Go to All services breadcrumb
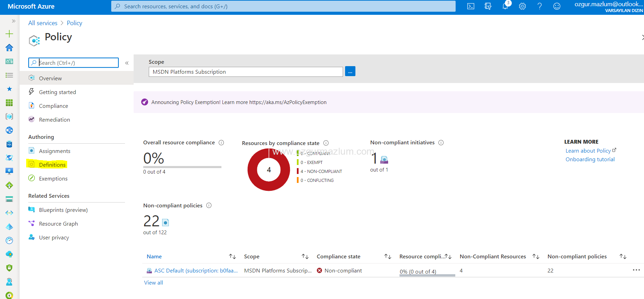Viewport: 644px width, 299px height. click(x=43, y=23)
